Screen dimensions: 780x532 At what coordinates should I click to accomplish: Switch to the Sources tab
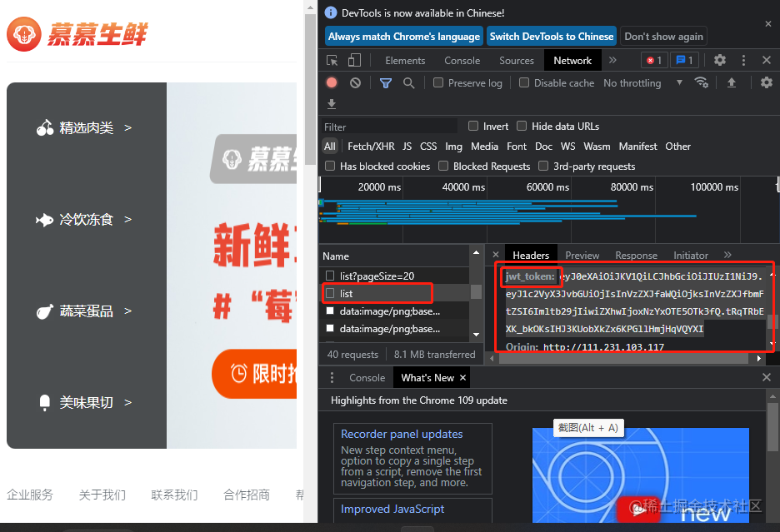517,61
